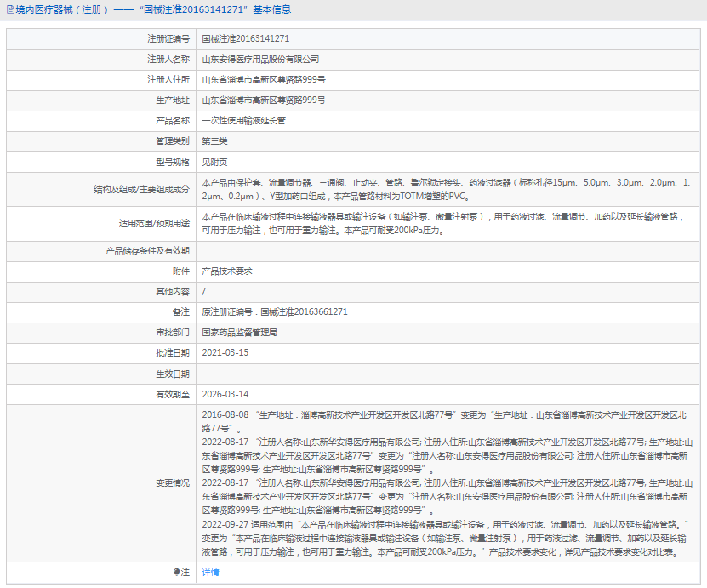Click the 适用范围/预期用途 label
The height and width of the screenshot is (588, 707).
[154, 224]
